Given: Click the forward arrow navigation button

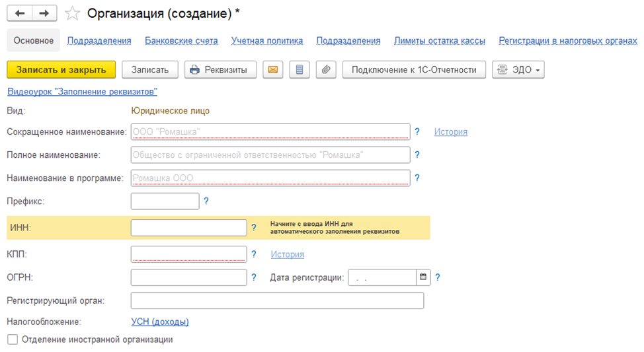Looking at the screenshot, I should [x=44, y=13].
